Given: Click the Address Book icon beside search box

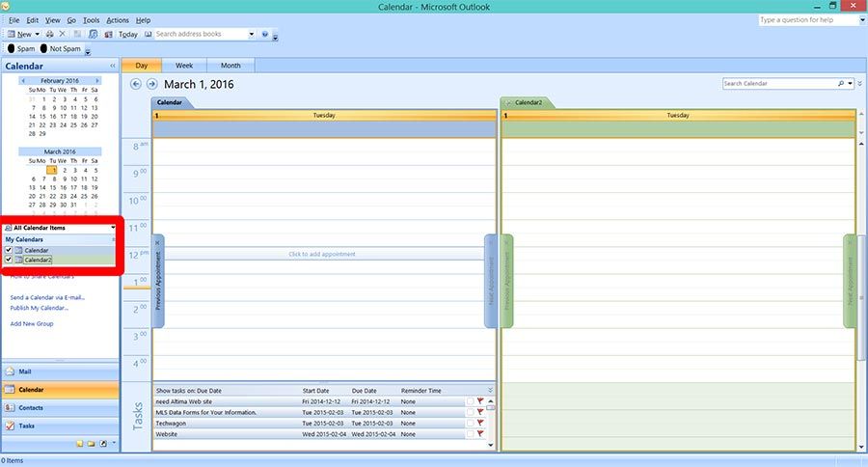Looking at the screenshot, I should pos(149,35).
